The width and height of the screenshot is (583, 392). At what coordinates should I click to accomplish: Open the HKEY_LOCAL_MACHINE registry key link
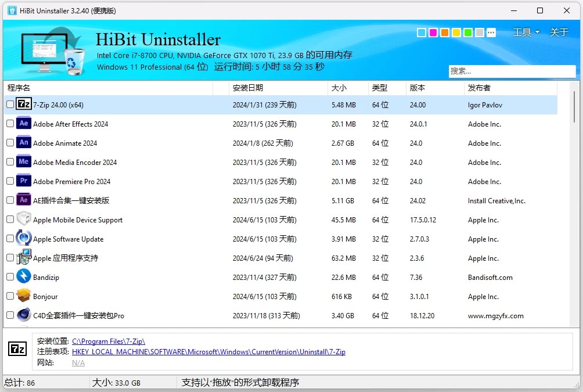coord(208,351)
